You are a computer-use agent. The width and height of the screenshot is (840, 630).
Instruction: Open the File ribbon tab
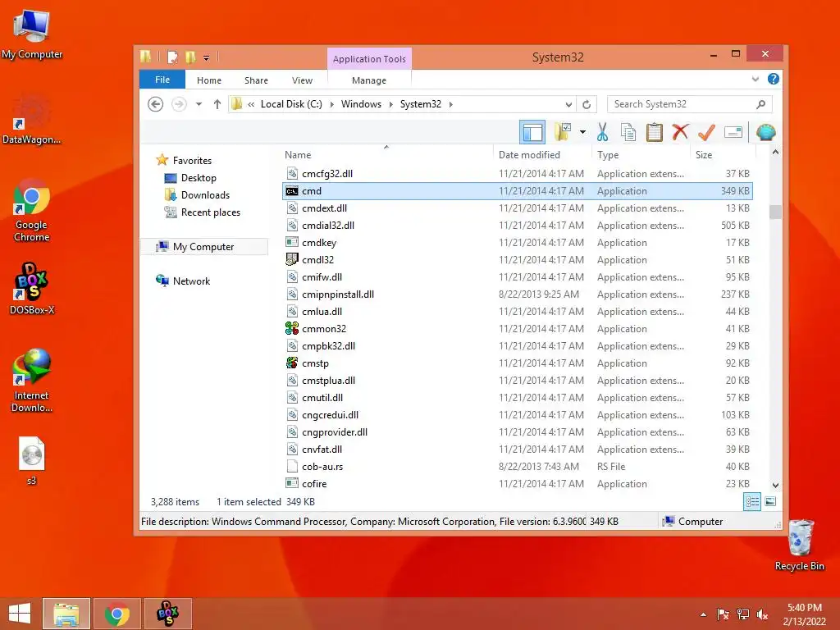click(x=162, y=80)
